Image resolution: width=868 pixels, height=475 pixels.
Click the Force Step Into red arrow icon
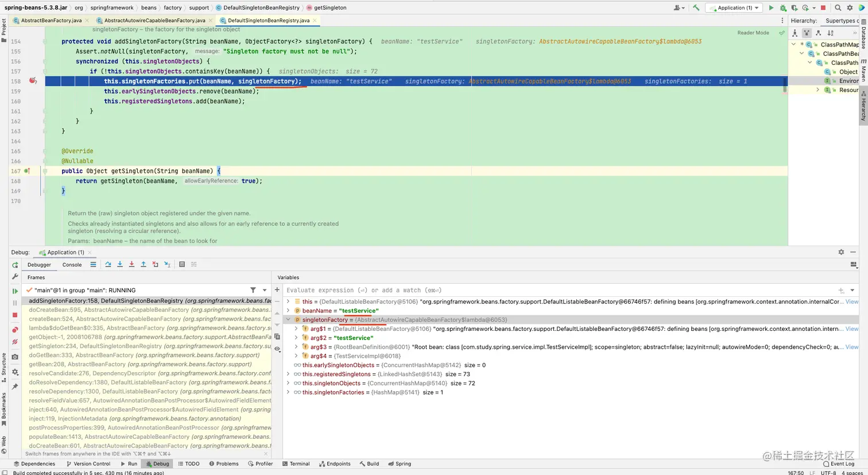tap(131, 264)
